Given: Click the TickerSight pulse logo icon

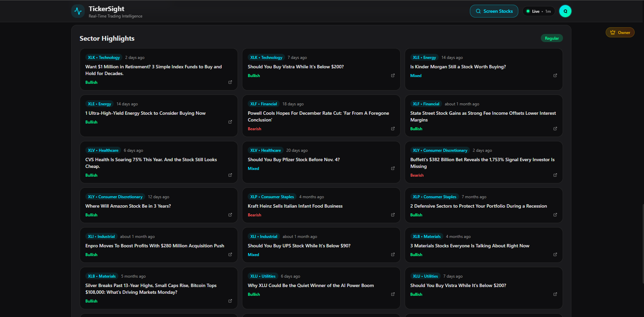Looking at the screenshot, I should click(78, 11).
